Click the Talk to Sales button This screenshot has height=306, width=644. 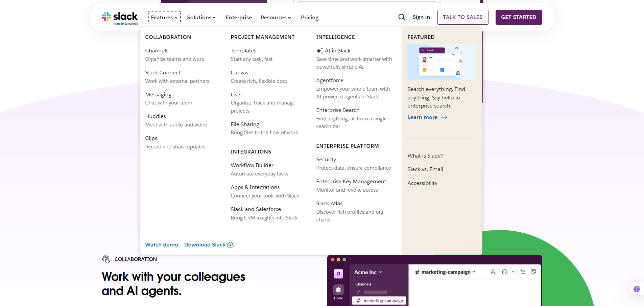coord(463,17)
